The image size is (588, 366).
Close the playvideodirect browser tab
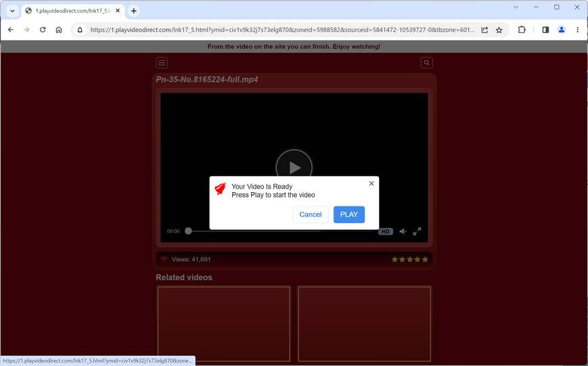point(118,11)
